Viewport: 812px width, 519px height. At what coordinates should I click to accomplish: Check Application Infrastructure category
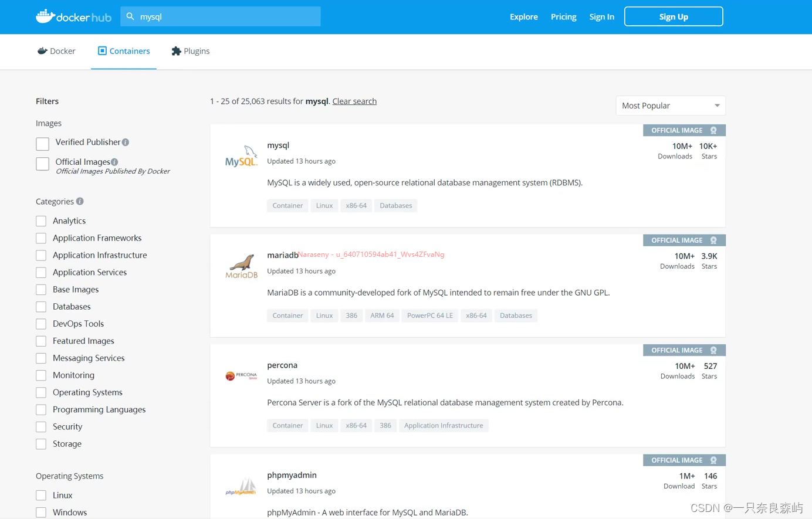click(41, 255)
